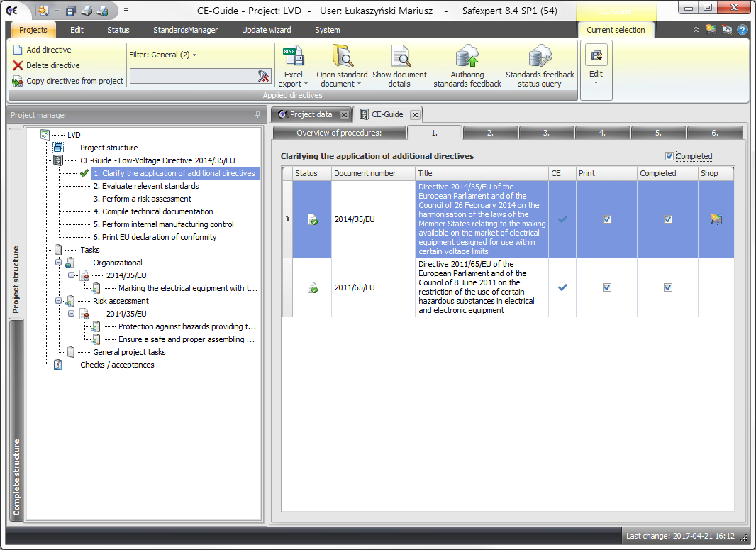Viewport: 756px width, 550px height.
Task: Click Add directive button
Action: tap(48, 50)
